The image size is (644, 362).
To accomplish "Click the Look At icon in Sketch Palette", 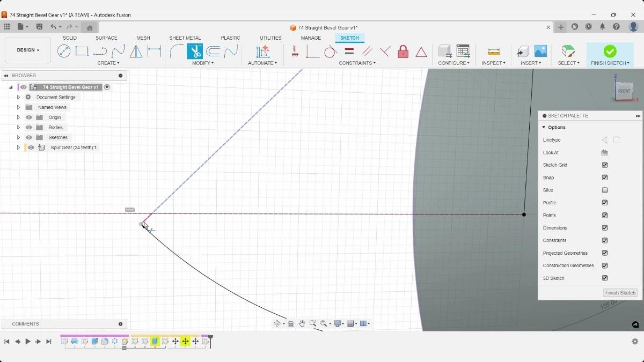I will pyautogui.click(x=605, y=153).
